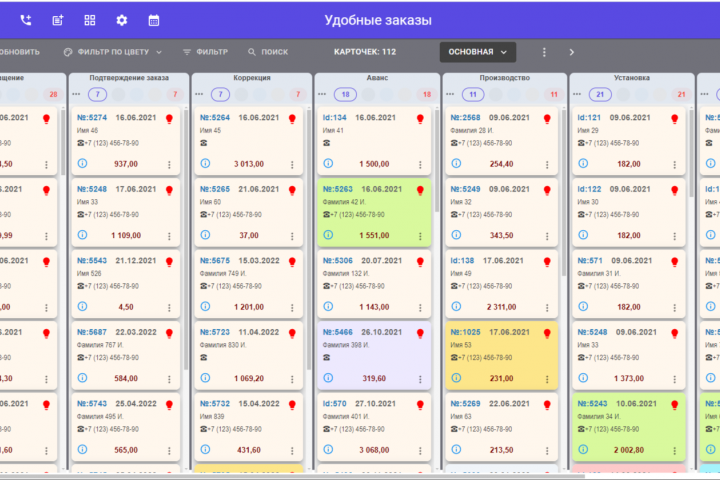Image resolution: width=720 pixels, height=480 pixels.
Task: Click info icon on green card №:5263
Action: 328,235
